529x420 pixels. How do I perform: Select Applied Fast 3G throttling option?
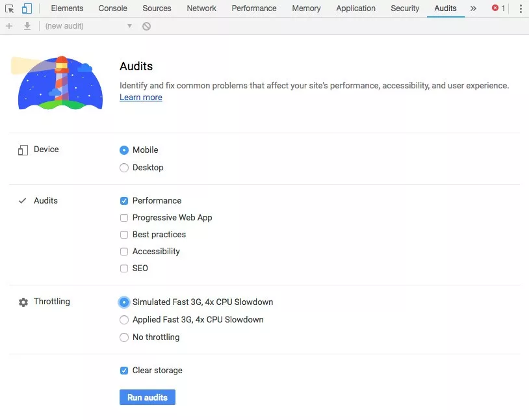(x=124, y=320)
